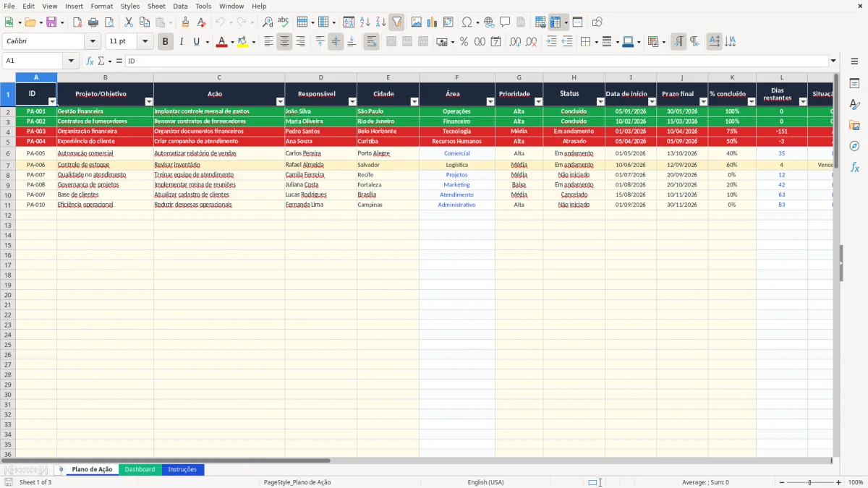Viewport: 868px width, 488px height.
Task: Open the sidebar Functions fx icon
Action: (x=854, y=167)
